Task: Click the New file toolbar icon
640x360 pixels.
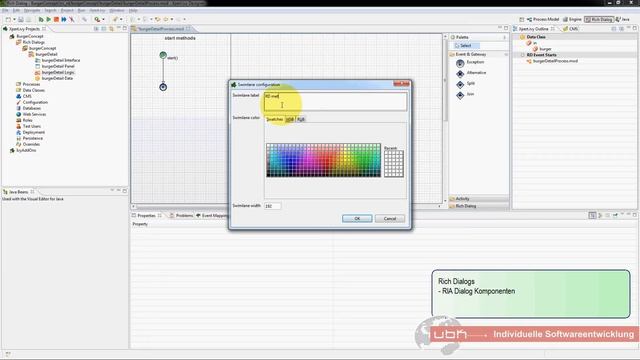Action: tap(8, 19)
